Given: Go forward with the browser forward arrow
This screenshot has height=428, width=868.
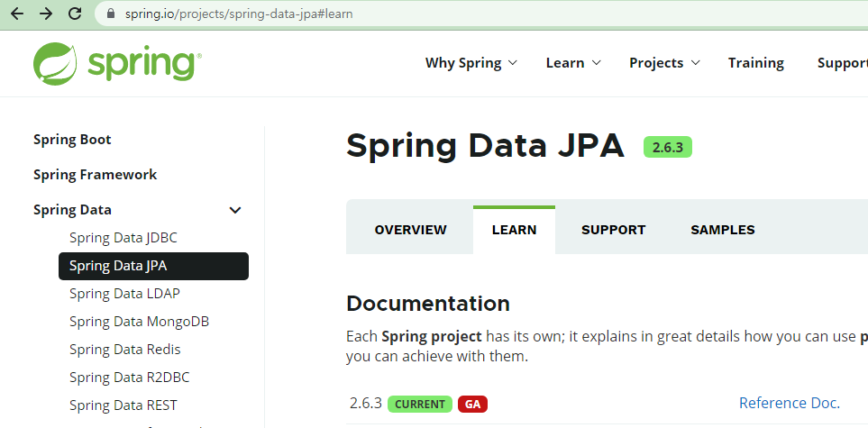Looking at the screenshot, I should point(46,14).
